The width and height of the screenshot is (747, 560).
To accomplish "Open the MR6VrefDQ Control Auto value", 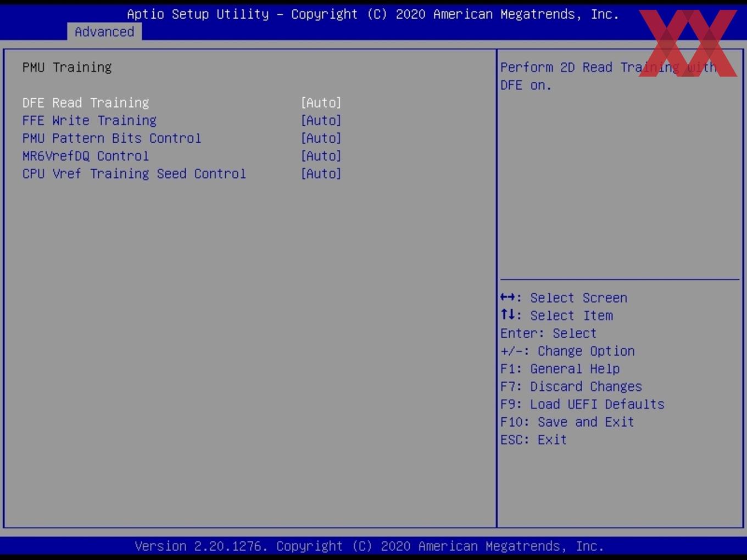I will pyautogui.click(x=321, y=156).
